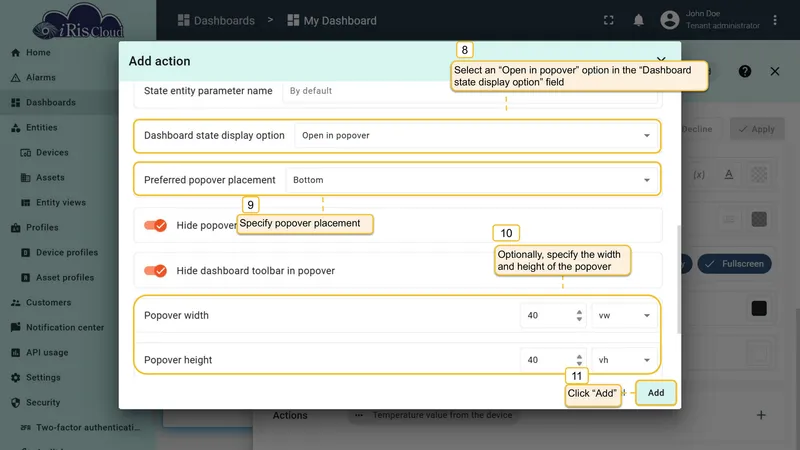
Task: Open the Entities sidebar section
Action: [42, 128]
